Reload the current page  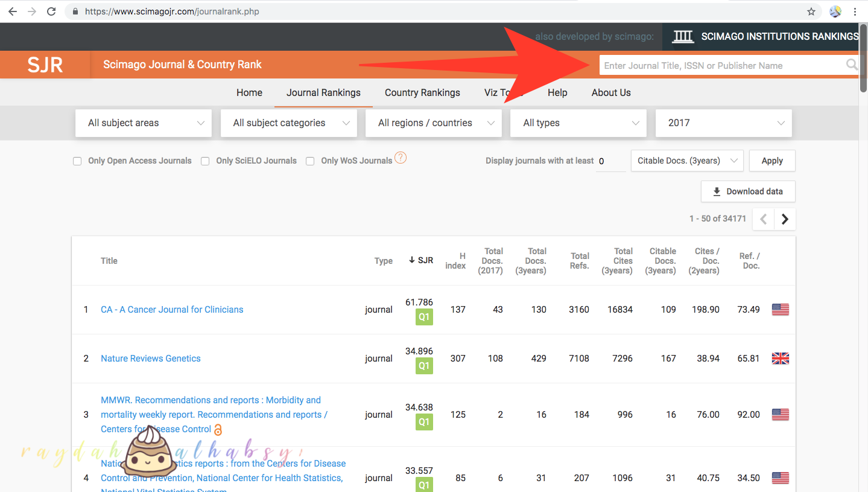point(51,11)
